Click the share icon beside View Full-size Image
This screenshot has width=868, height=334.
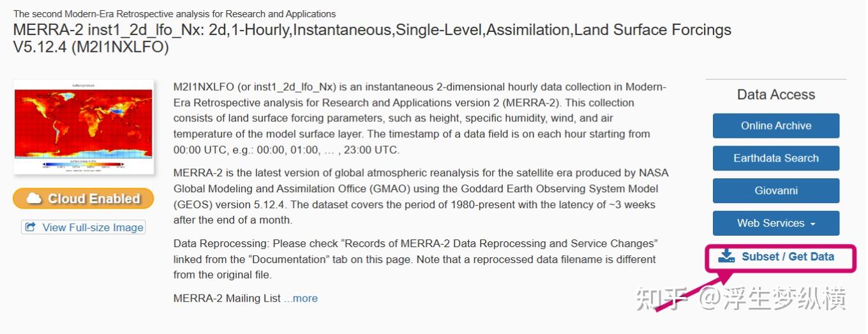tap(30, 227)
